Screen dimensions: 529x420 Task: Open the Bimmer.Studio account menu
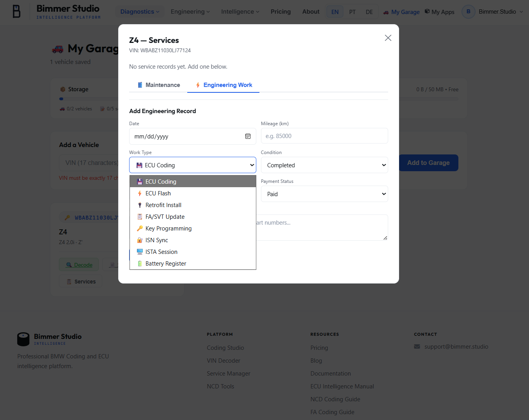[501, 12]
